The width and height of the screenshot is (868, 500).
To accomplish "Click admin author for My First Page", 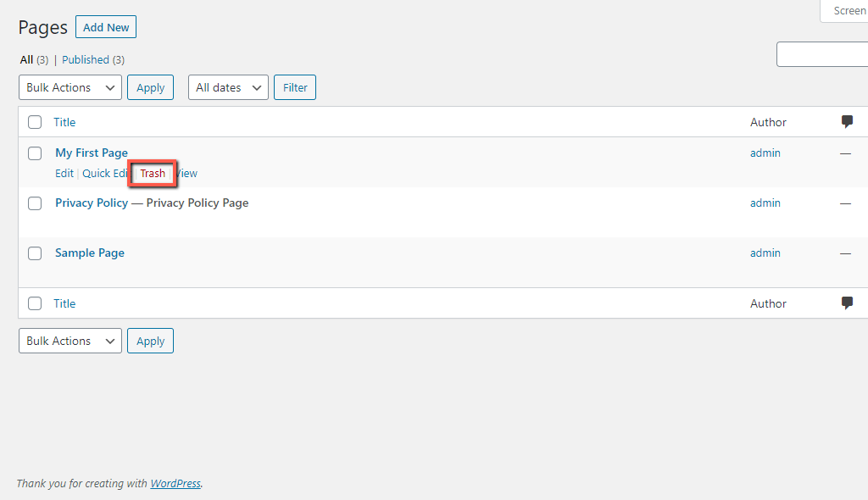I will pos(765,153).
